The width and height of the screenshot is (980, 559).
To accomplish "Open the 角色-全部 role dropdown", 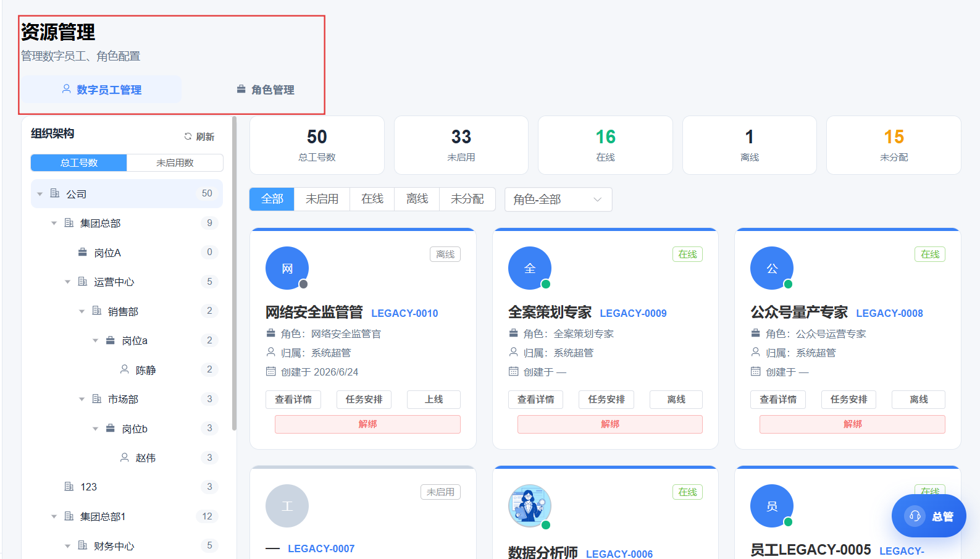I will 558,200.
